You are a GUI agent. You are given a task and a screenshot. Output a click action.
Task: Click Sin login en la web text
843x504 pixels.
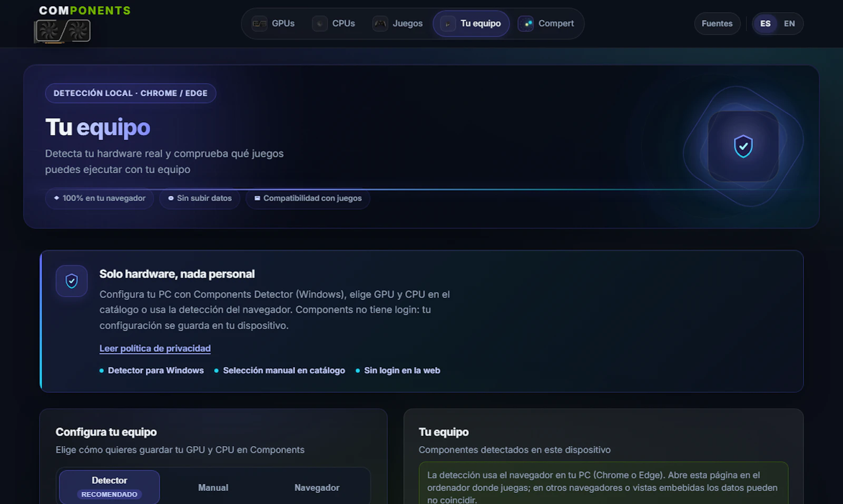coord(402,371)
